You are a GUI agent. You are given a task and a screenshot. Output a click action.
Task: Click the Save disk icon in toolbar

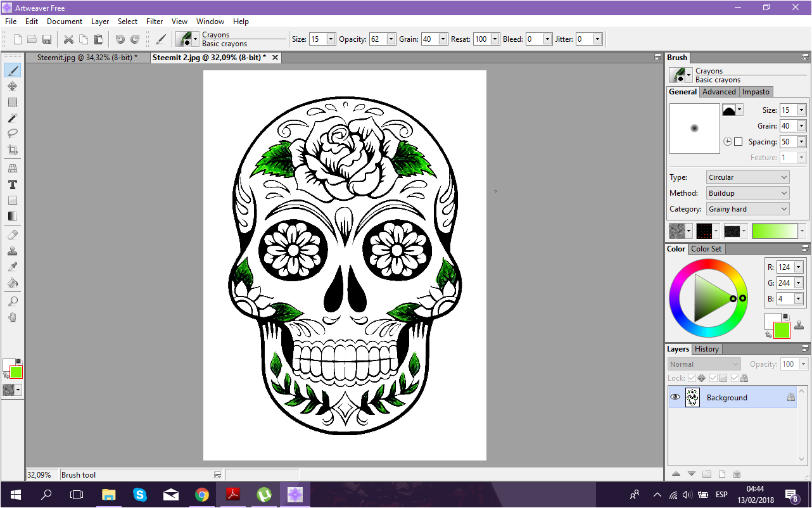[47, 39]
